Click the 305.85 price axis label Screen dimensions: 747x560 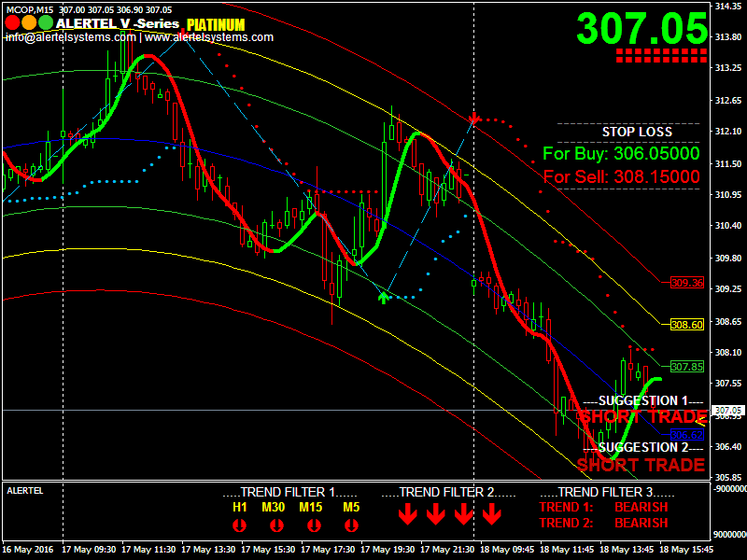click(x=728, y=477)
